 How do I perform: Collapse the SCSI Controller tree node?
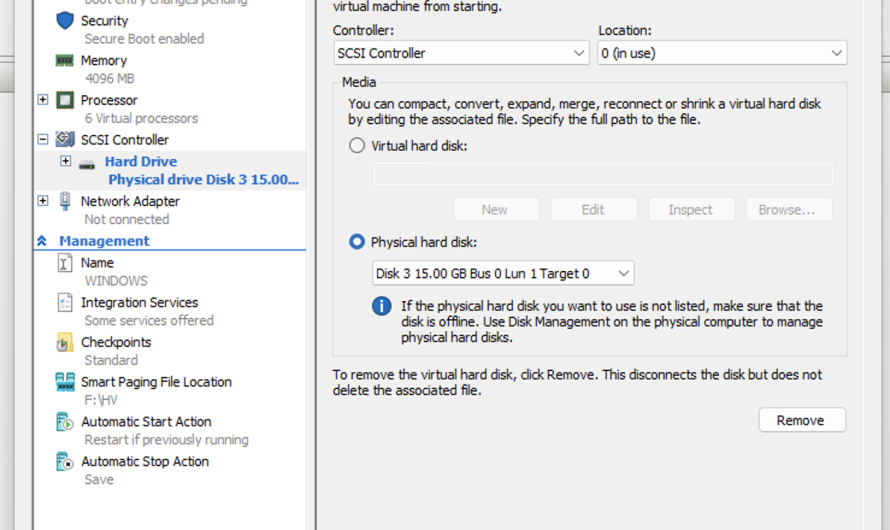point(43,140)
